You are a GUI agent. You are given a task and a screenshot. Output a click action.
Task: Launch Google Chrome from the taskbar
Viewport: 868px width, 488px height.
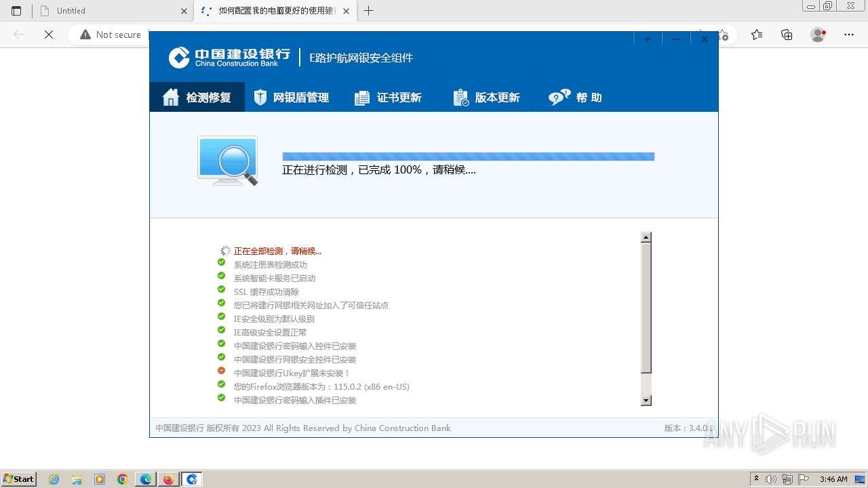123,479
